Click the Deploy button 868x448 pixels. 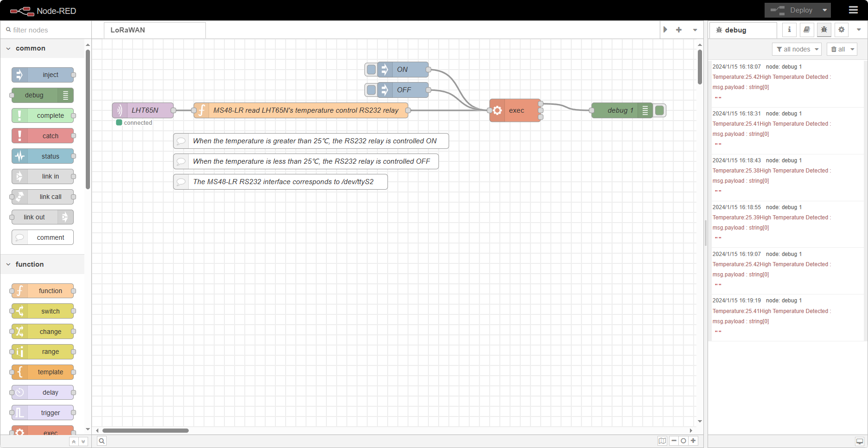coord(792,10)
